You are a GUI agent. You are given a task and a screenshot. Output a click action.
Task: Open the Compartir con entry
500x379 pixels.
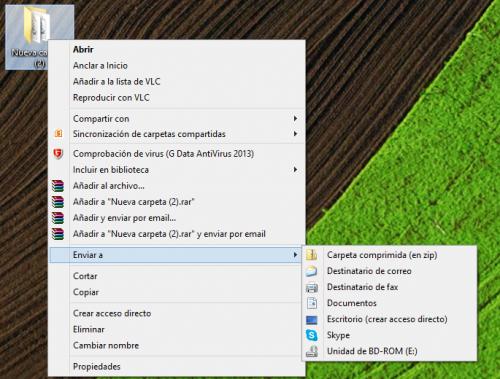177,118
